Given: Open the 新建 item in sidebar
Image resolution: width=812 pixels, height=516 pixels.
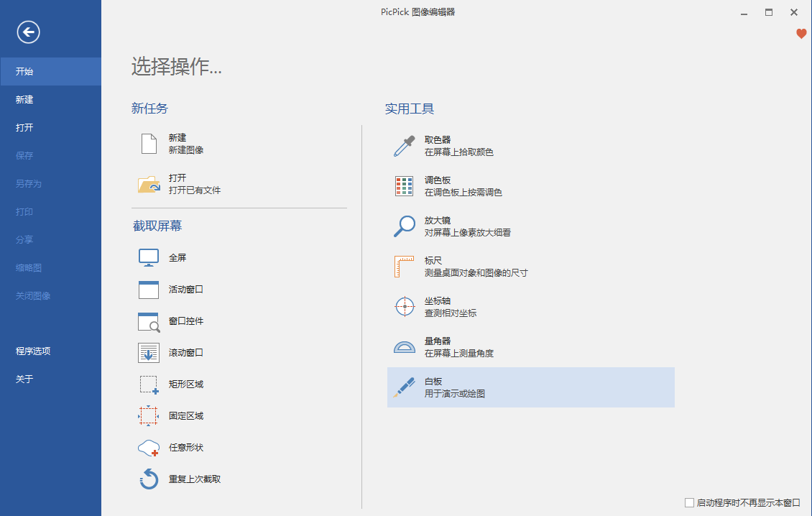Looking at the screenshot, I should [x=25, y=100].
